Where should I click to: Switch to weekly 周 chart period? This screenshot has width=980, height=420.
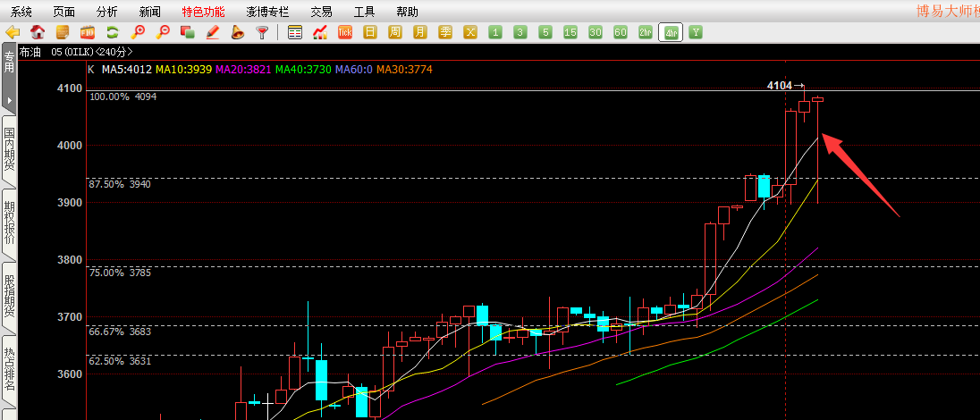[395, 32]
